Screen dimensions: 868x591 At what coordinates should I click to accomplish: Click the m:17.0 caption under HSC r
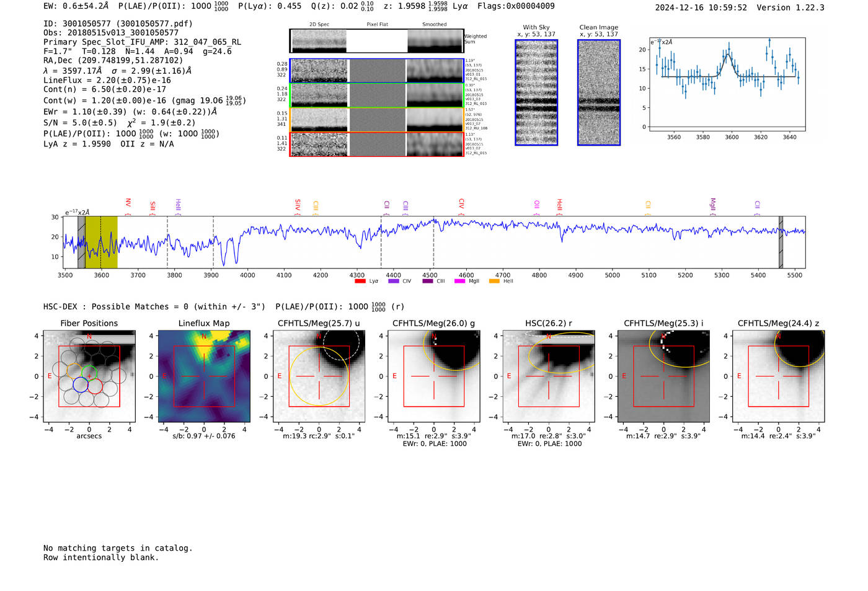click(x=549, y=436)
